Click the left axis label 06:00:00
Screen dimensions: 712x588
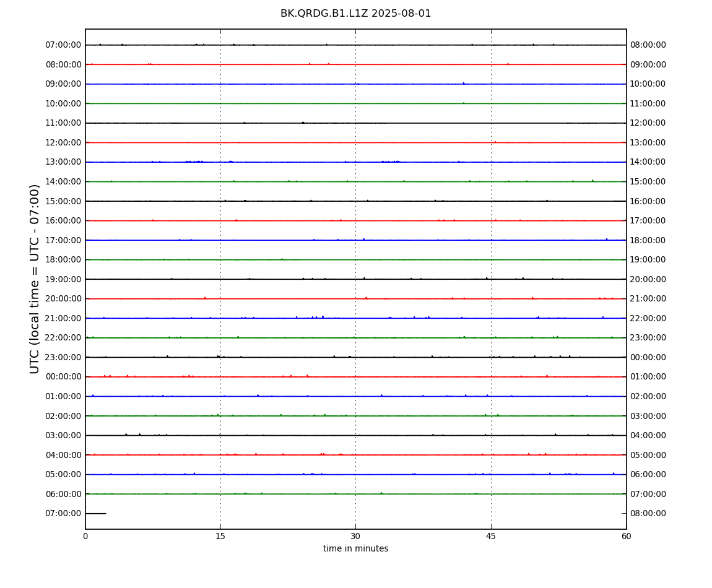(x=63, y=494)
